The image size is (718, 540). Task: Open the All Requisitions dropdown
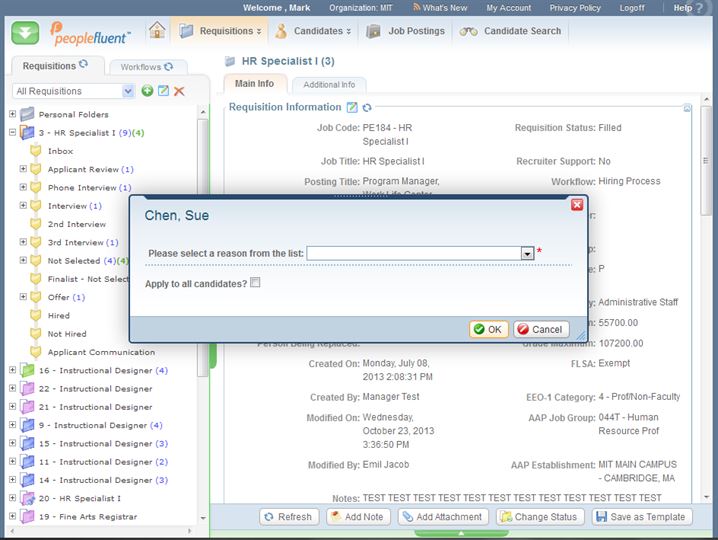127,91
